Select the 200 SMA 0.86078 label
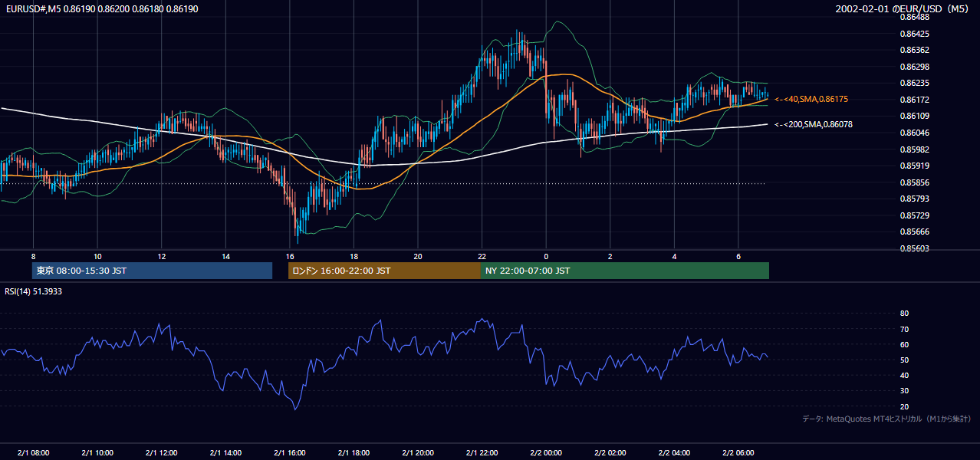The image size is (980, 460). coord(814,124)
